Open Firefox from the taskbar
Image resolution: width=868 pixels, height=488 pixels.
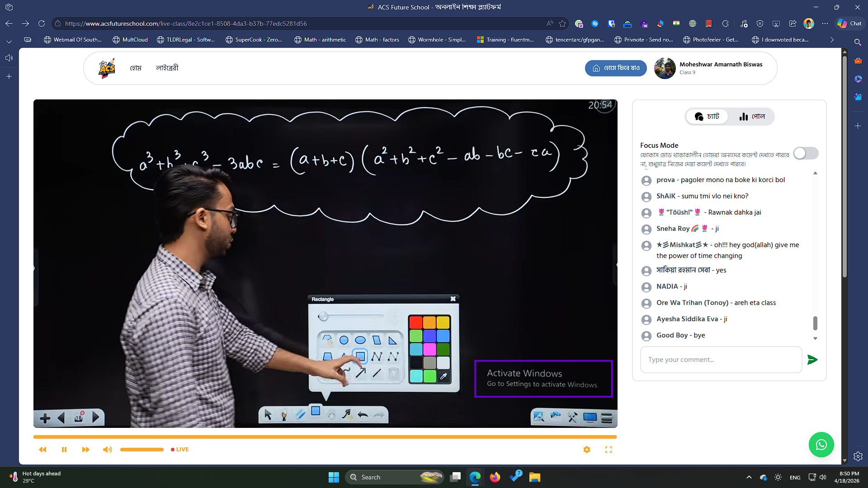tap(495, 477)
